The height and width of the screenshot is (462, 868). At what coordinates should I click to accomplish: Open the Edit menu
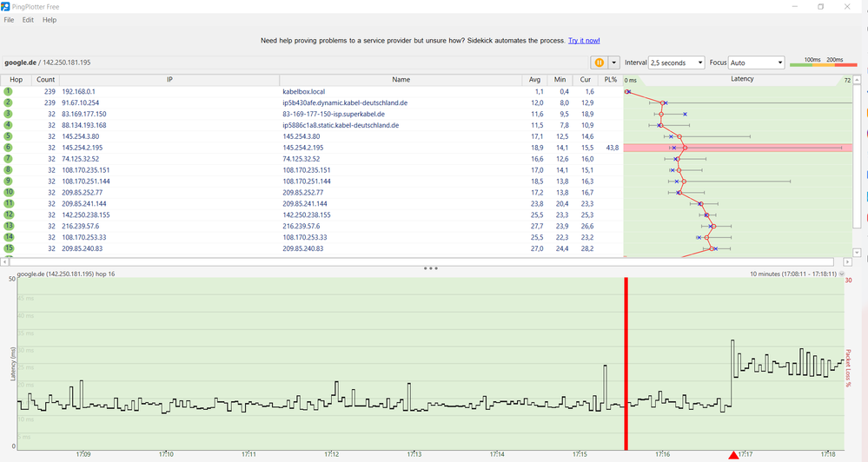pos(28,20)
